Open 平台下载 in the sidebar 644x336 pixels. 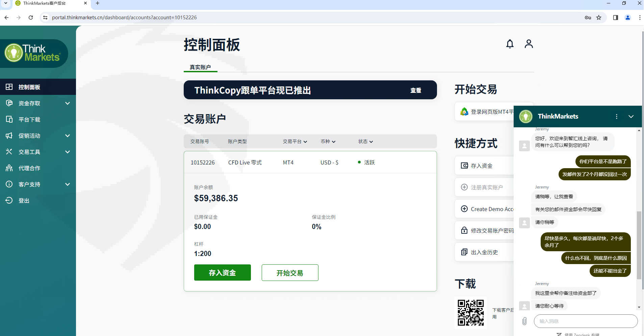(29, 120)
